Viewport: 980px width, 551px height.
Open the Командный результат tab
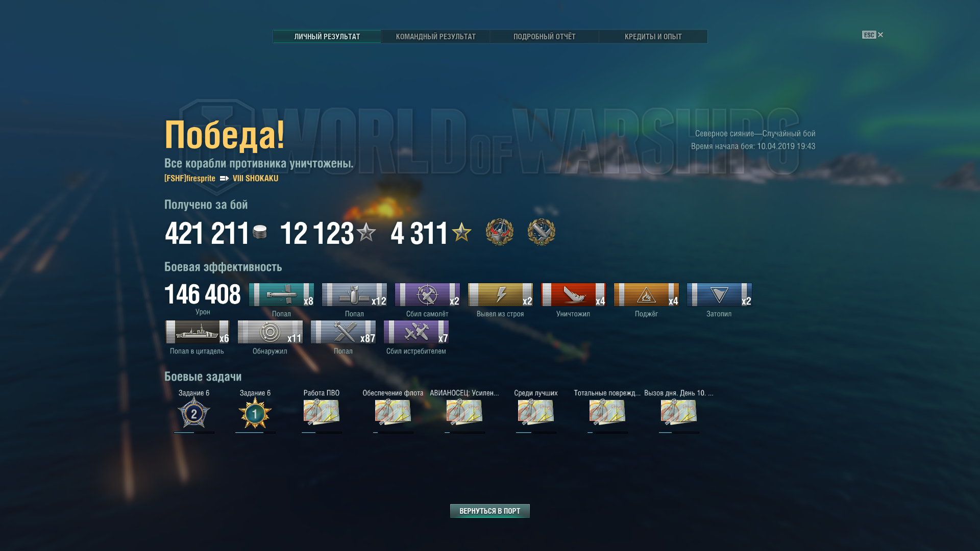tap(435, 37)
